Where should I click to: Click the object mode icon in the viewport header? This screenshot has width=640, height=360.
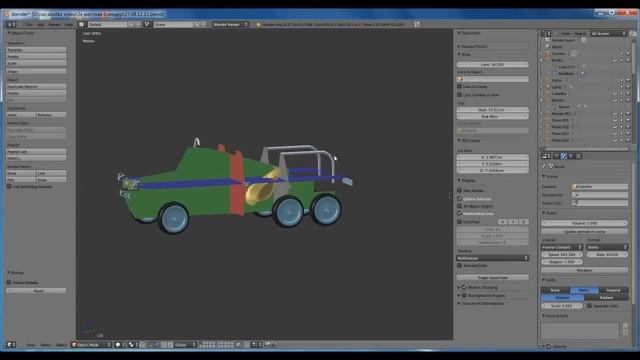(x=74, y=345)
